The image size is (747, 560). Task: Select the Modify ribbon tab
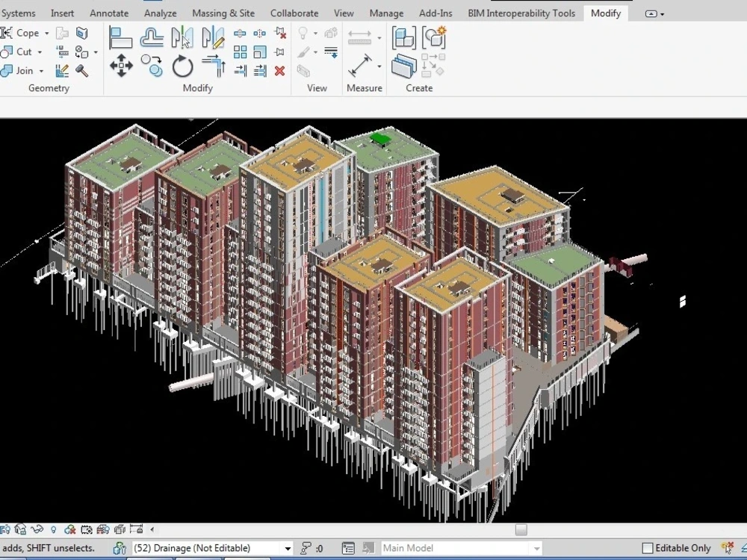pos(606,13)
